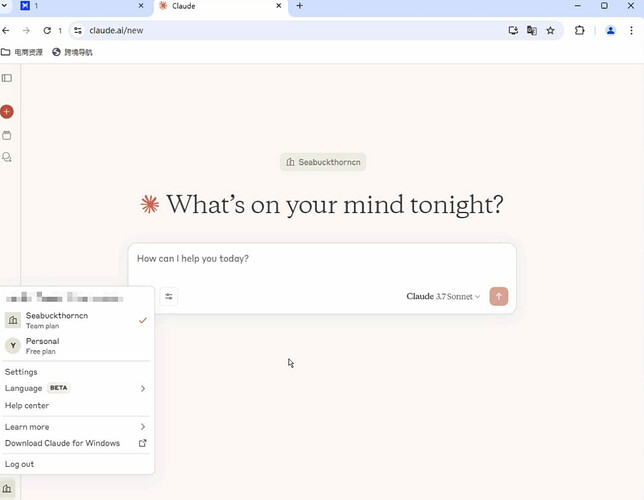The width and height of the screenshot is (644, 500).
Task: Close the first tab labeled 1
Action: pos(141,6)
